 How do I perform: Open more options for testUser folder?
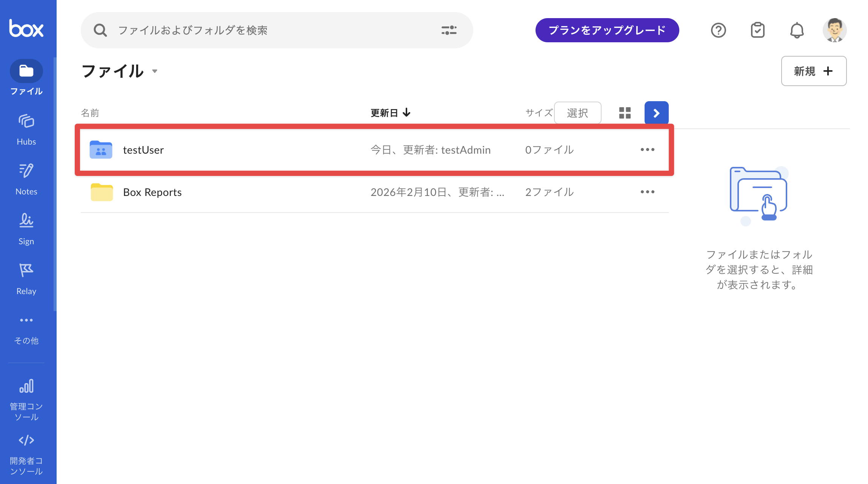tap(648, 150)
